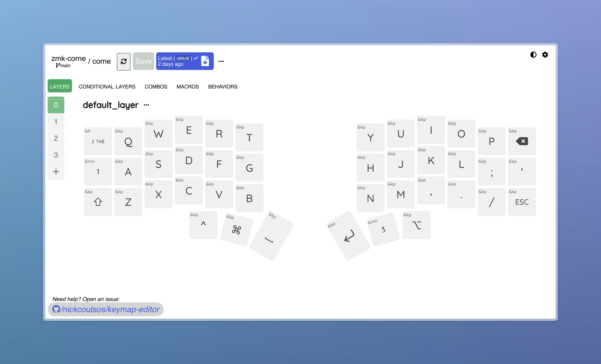Image resolution: width=601 pixels, height=364 pixels.
Task: Open ellipsis menu next to default_layer
Action: [x=146, y=105]
